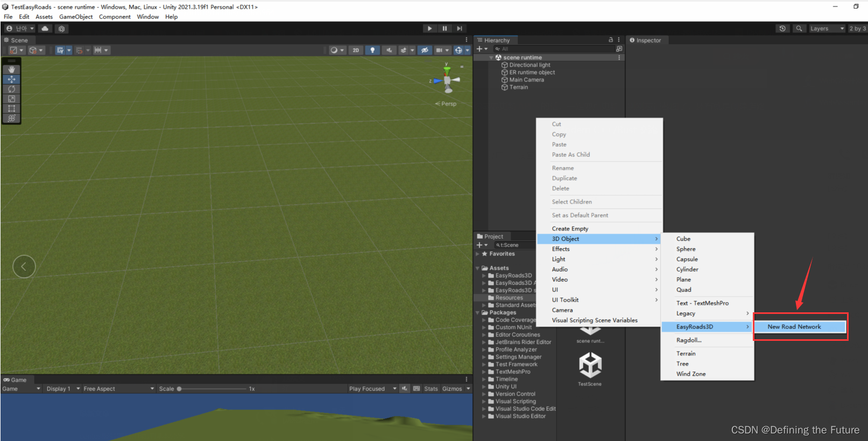Click the back arrow circle on scene
Image resolution: width=868 pixels, height=441 pixels.
24,267
